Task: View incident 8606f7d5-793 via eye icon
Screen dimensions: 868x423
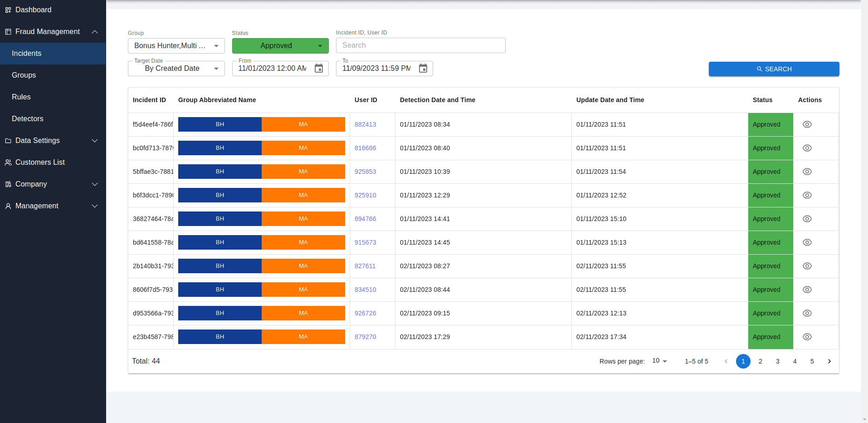Action: [807, 290]
